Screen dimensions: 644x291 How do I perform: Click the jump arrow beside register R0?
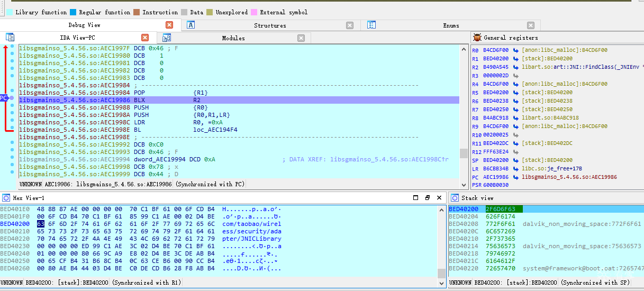(515, 50)
